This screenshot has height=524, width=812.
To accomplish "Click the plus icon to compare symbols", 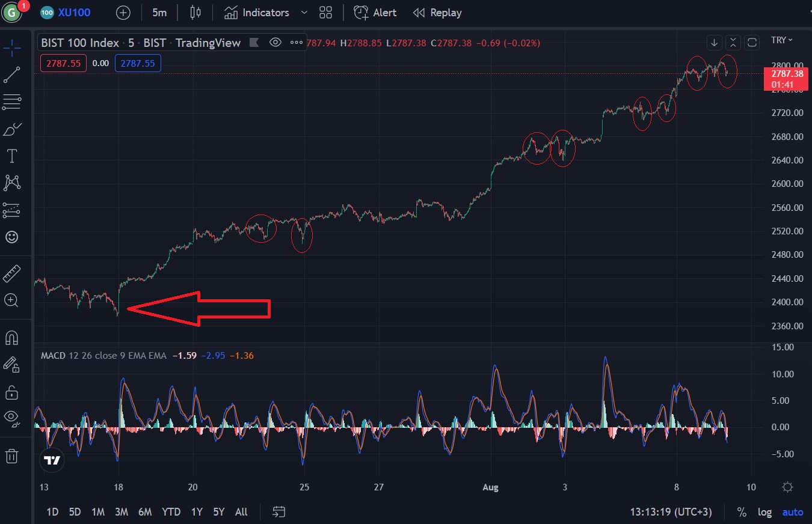I will (123, 13).
